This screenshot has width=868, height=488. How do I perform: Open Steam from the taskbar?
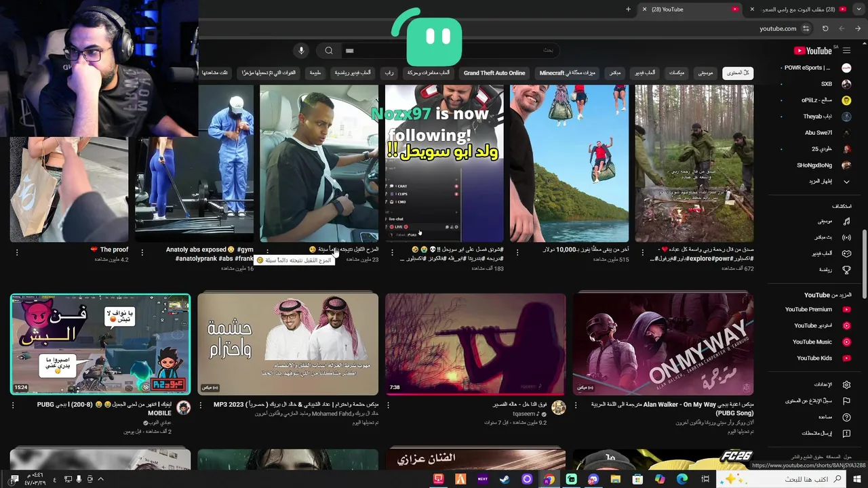[x=505, y=479]
